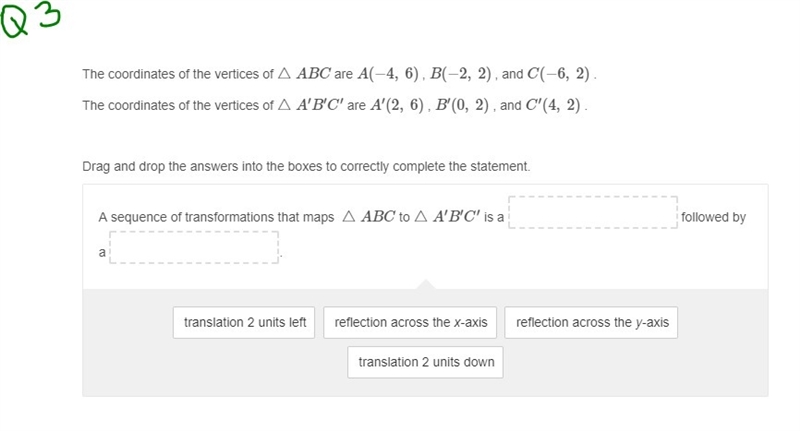This screenshot has height=431, width=800.
Task: Select the 'translation 2 units left' answer tile
Action: point(244,322)
